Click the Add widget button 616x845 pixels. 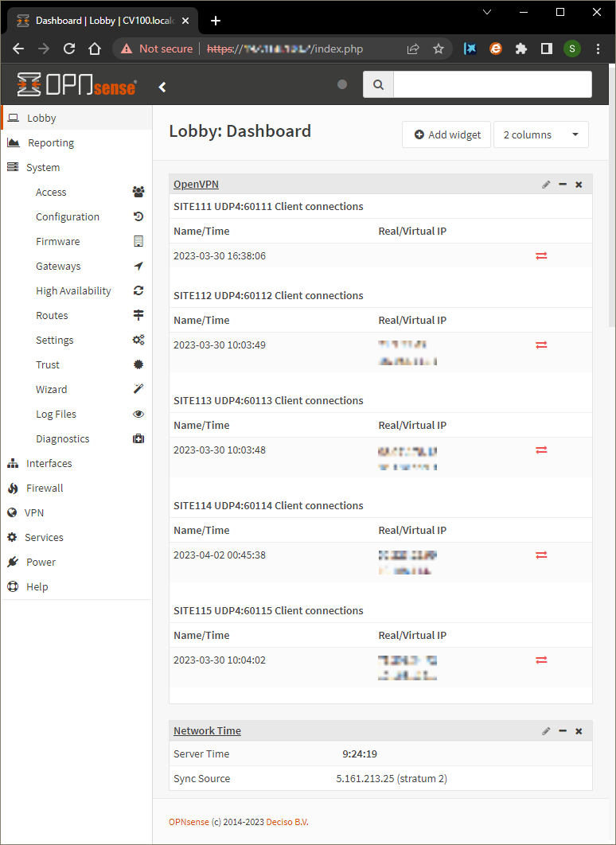point(446,134)
